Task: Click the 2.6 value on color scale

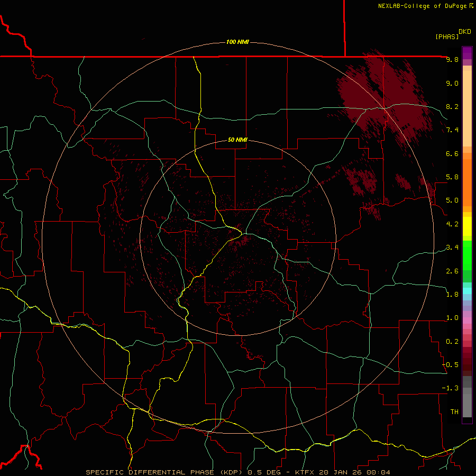Action: click(452, 271)
